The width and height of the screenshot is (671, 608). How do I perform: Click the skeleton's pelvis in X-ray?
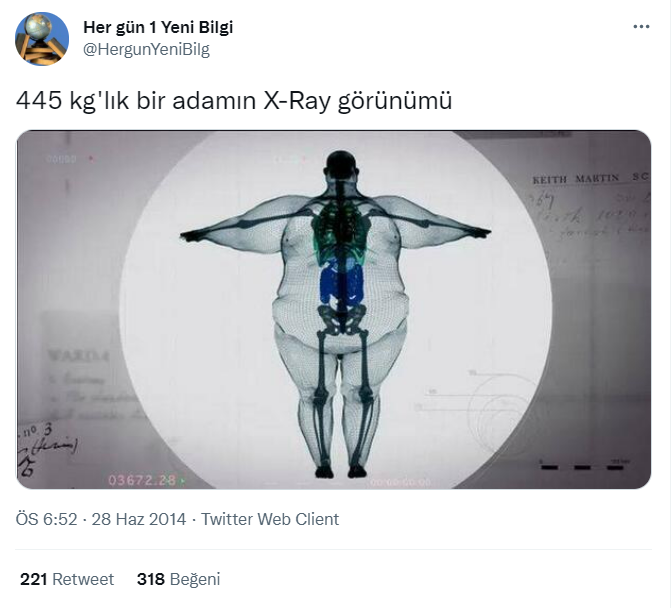(341, 319)
